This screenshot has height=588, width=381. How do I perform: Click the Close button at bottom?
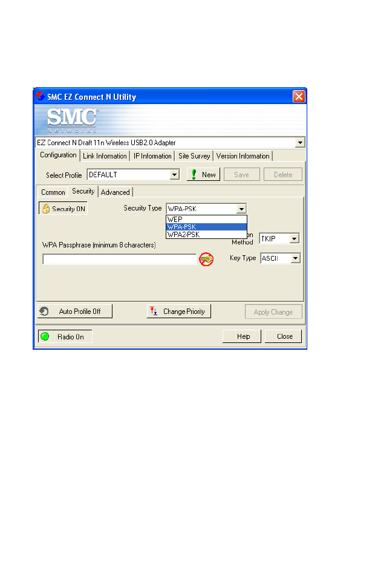284,336
